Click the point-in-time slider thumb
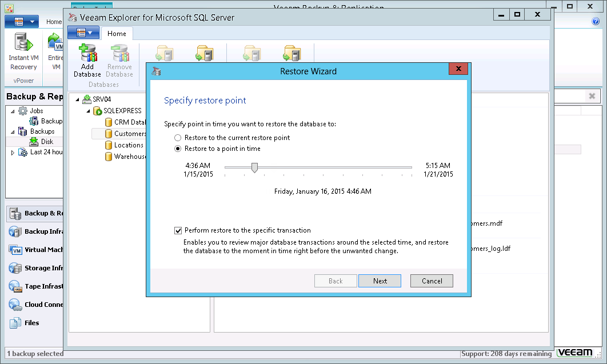Image resolution: width=607 pixels, height=364 pixels. 254,167
